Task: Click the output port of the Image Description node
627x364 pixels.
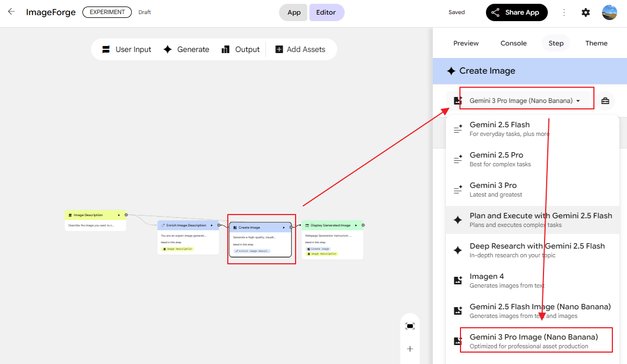Action: click(126, 215)
